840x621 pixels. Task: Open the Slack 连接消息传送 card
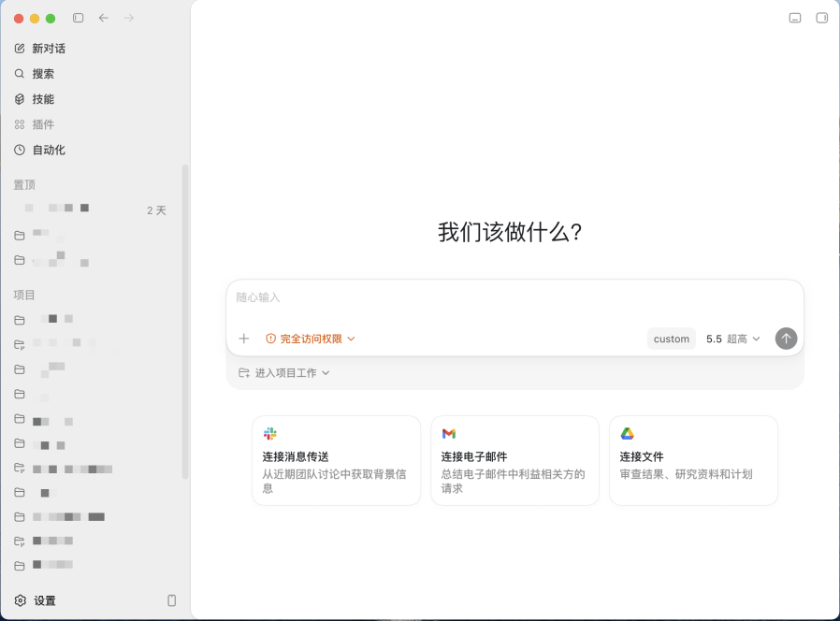337,461
